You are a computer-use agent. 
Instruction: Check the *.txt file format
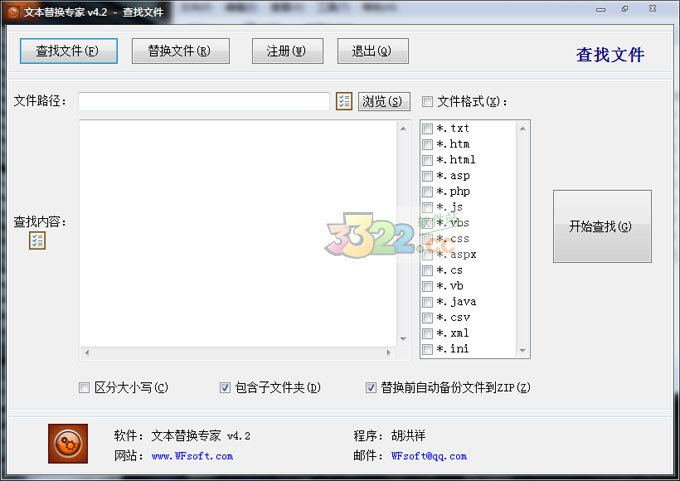(x=427, y=128)
